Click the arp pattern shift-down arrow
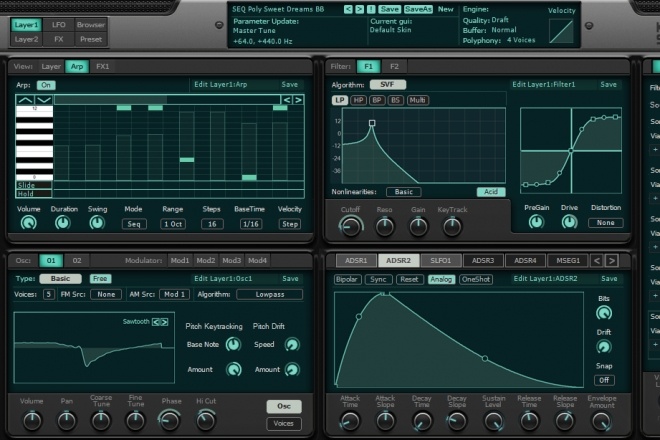Screen dimensions: 660x440 pos(44,100)
